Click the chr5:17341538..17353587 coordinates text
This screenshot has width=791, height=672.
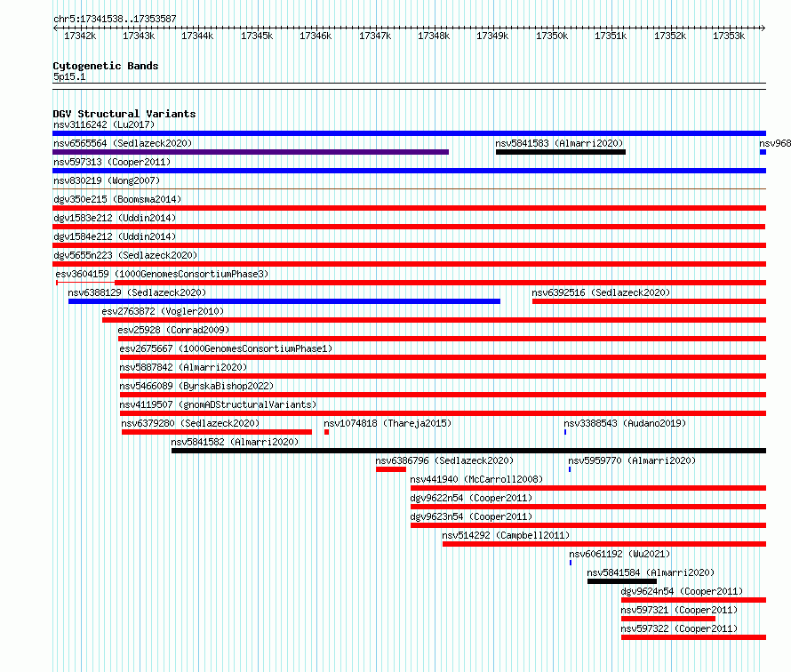(x=115, y=19)
